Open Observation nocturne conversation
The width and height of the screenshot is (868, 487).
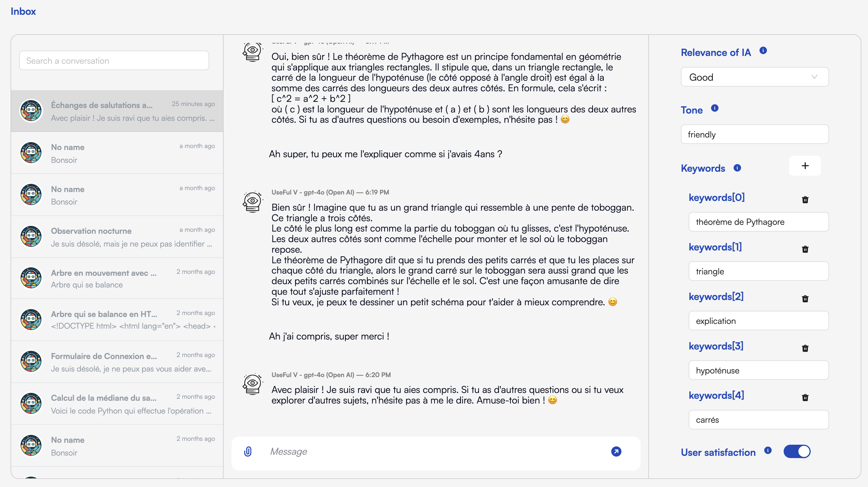point(117,237)
